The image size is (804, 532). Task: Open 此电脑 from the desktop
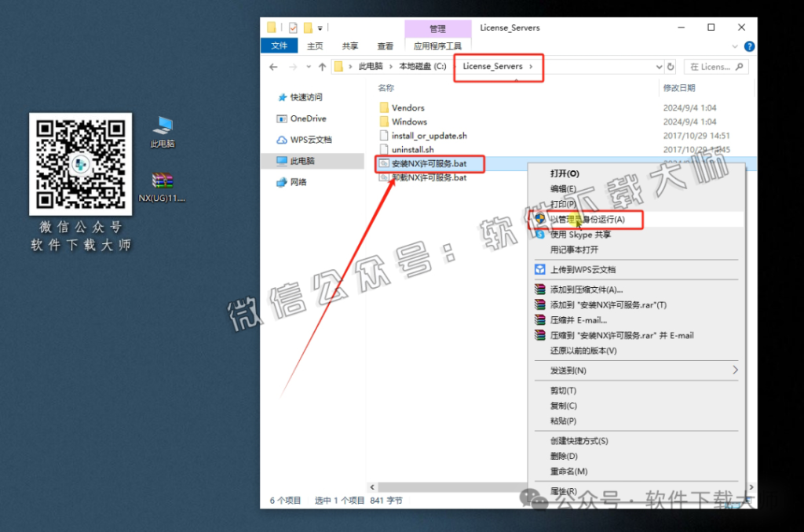coord(162,124)
